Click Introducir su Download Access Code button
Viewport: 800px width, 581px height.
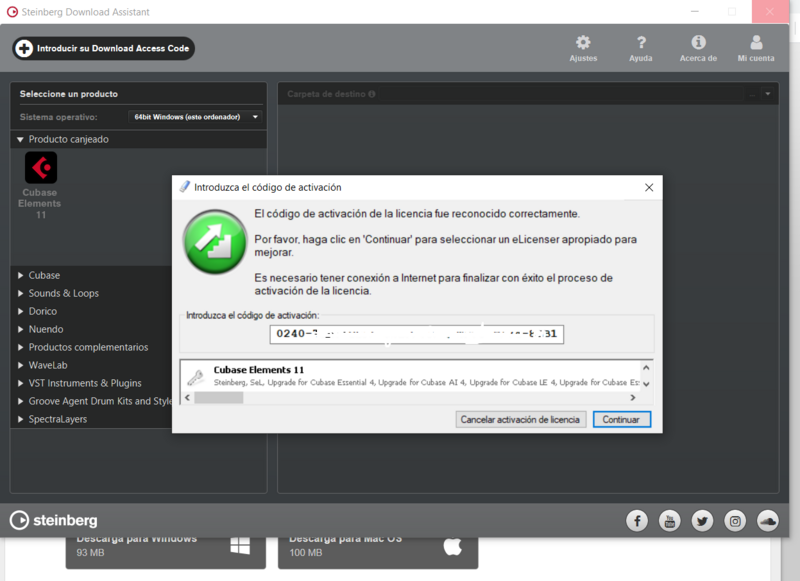pyautogui.click(x=103, y=48)
